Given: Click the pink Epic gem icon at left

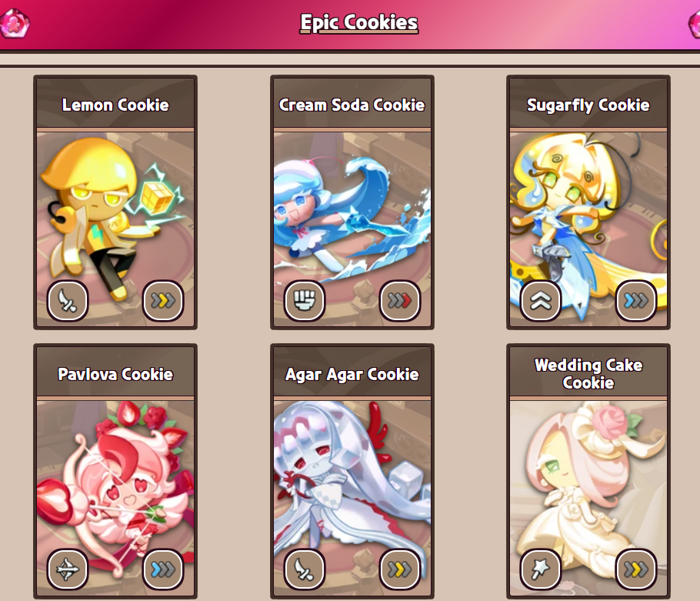Looking at the screenshot, I should pos(15,22).
